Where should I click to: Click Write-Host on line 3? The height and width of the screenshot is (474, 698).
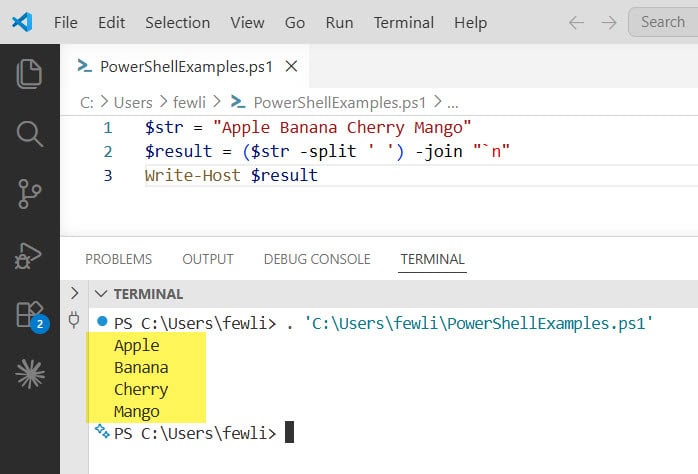[192, 175]
